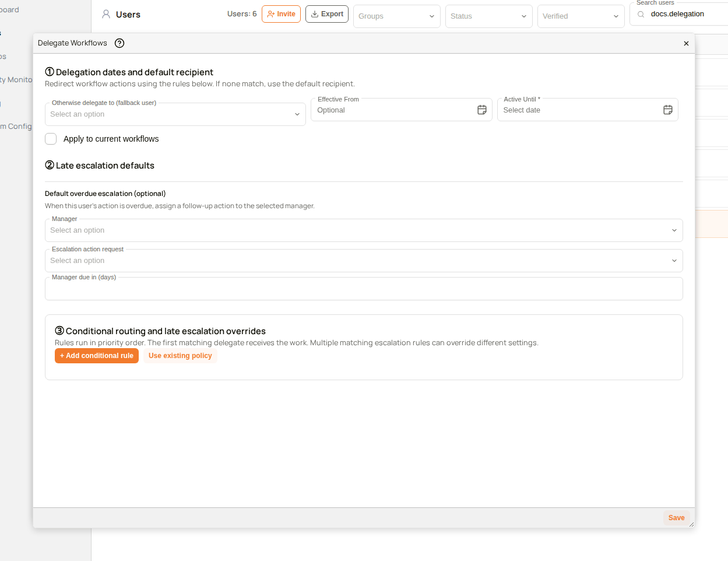This screenshot has height=561, width=728.
Task: Open the Manager dropdown
Action: click(364, 230)
